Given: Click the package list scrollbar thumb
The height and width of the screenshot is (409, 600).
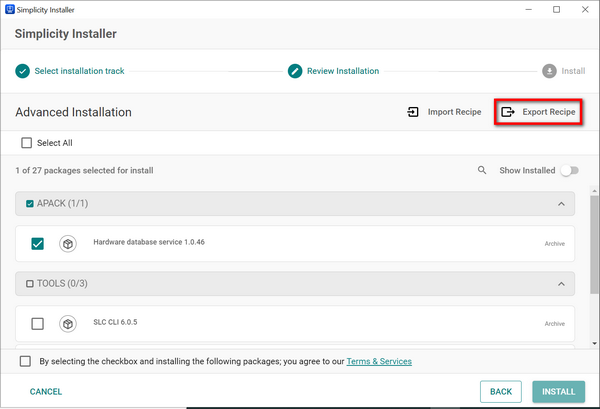Looking at the screenshot, I should (594, 245).
